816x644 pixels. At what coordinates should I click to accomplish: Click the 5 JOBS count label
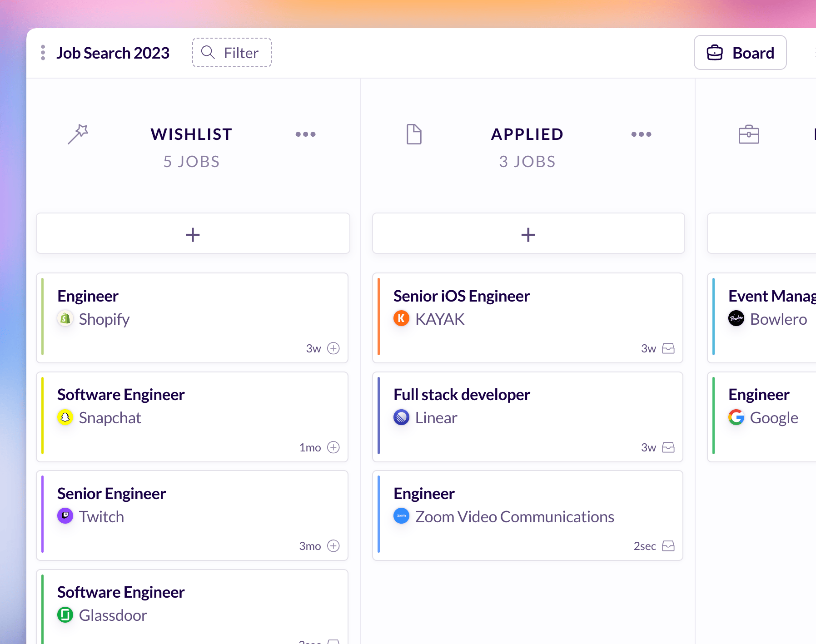coord(191,162)
